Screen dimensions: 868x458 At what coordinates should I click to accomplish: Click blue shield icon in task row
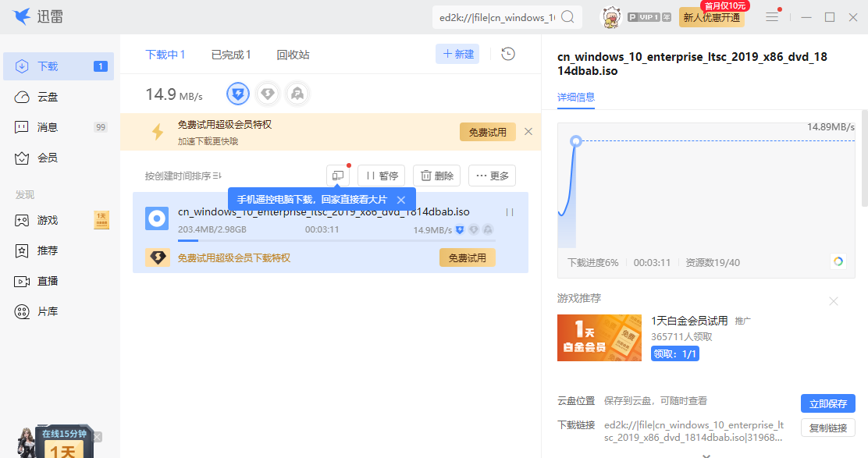tap(460, 229)
